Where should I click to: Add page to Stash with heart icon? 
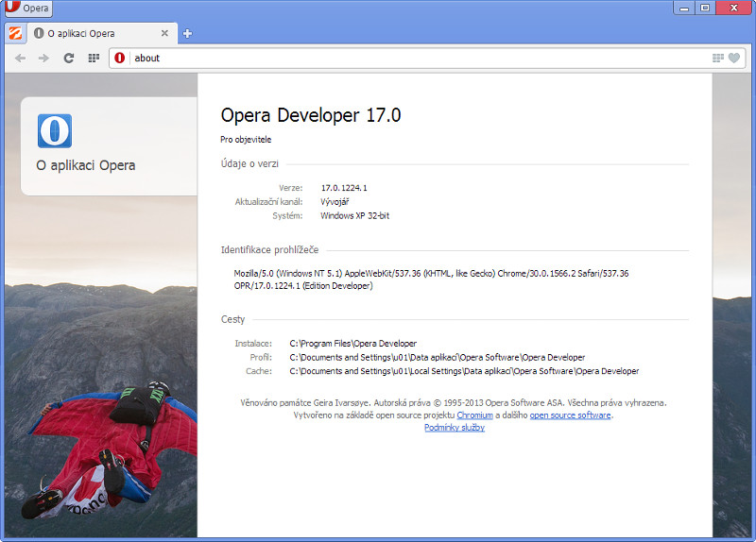point(734,58)
